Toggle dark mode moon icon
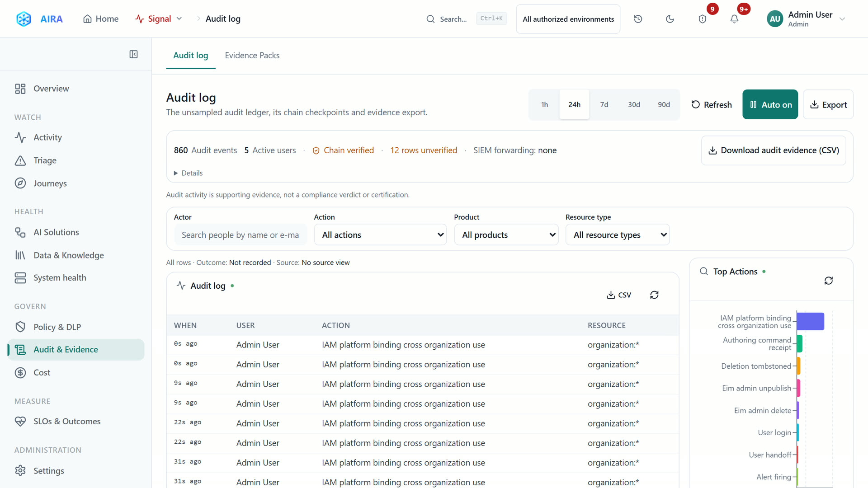This screenshot has width=868, height=488. 670,19
